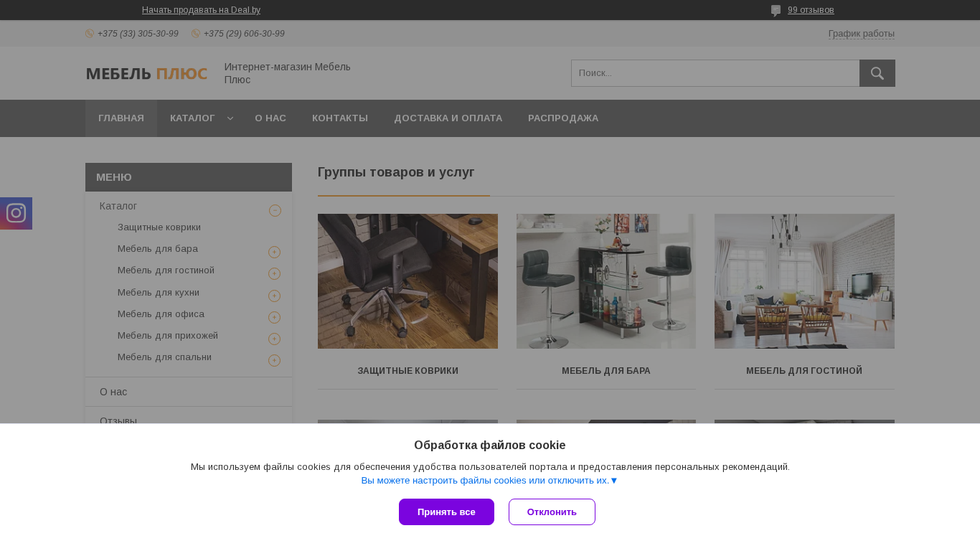Open О нас in the sidebar menu

[x=113, y=392]
